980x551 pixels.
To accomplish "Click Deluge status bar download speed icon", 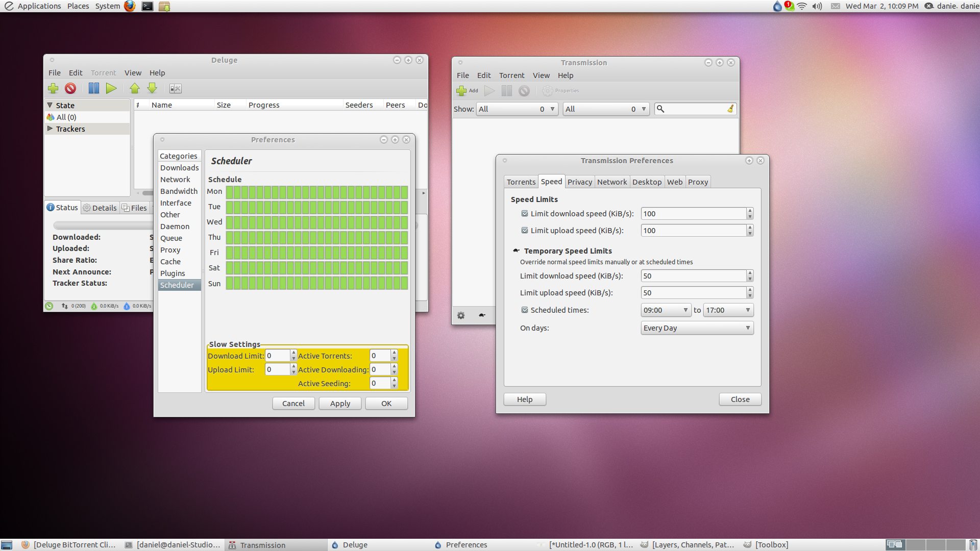I will [94, 306].
